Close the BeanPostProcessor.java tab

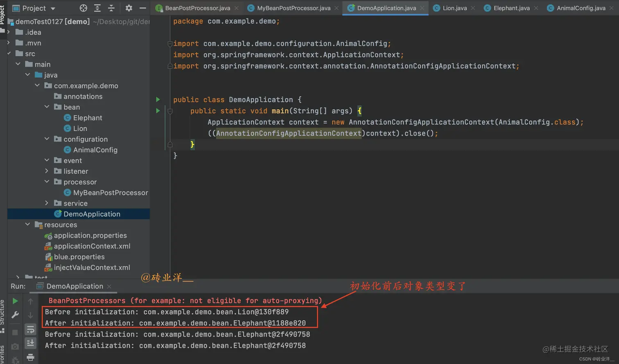point(237,8)
